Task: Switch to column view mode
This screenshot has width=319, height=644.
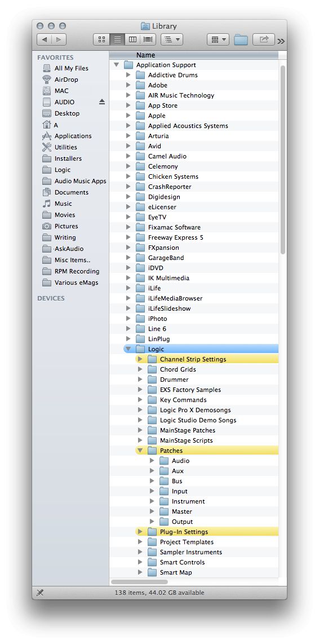Action: click(x=132, y=40)
